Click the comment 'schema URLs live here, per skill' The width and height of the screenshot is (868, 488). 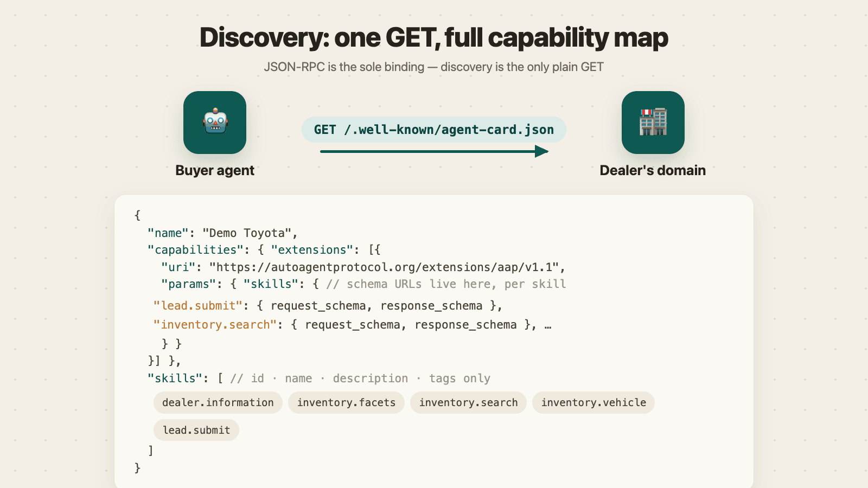point(446,284)
